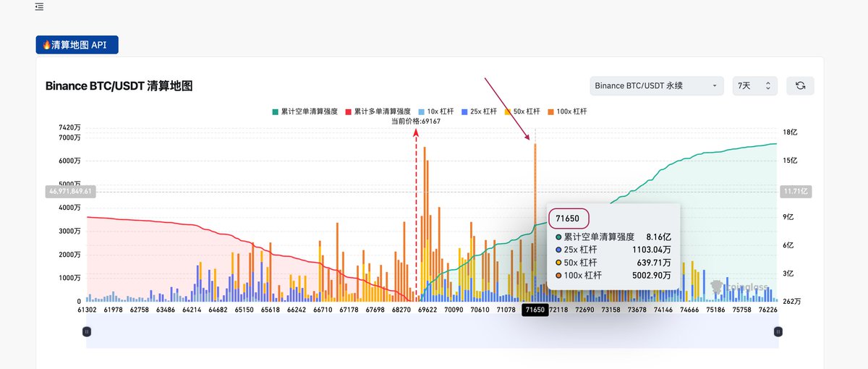
Task: Click tooltip price header 71650
Action: pyautogui.click(x=569, y=218)
